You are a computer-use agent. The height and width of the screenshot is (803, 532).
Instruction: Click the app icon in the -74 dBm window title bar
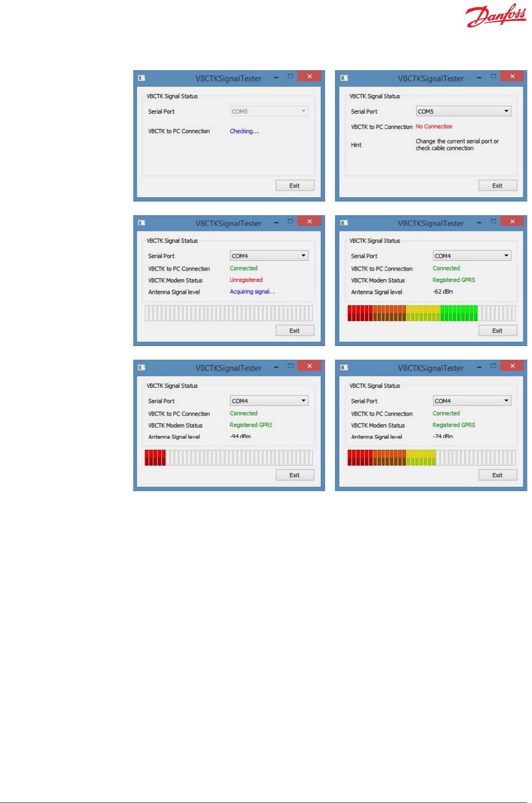[344, 368]
